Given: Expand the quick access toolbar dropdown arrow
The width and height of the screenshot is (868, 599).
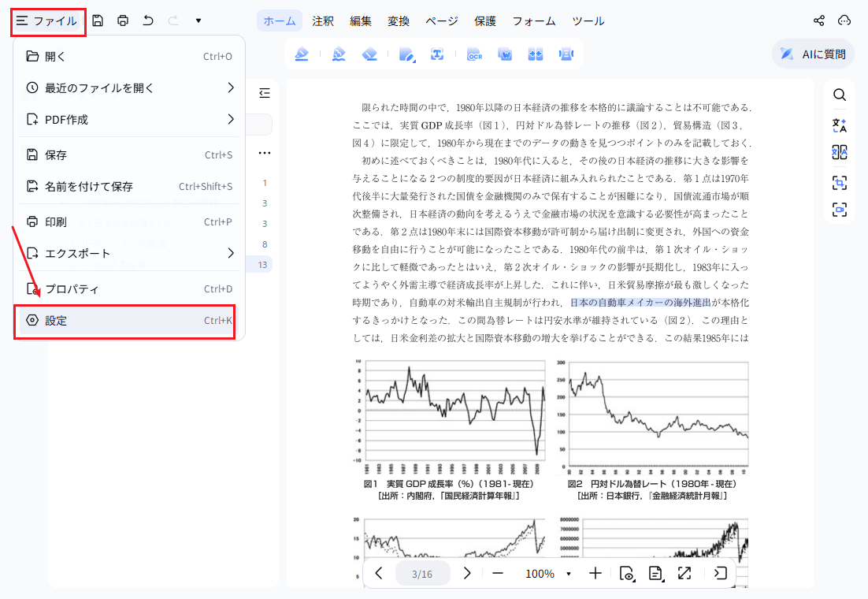Looking at the screenshot, I should (x=198, y=21).
